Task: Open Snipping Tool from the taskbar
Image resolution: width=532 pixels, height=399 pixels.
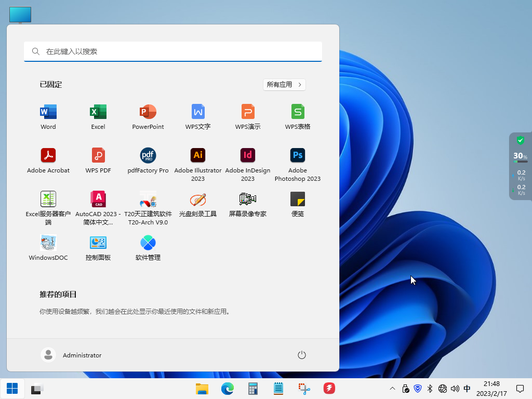Action: pos(304,389)
